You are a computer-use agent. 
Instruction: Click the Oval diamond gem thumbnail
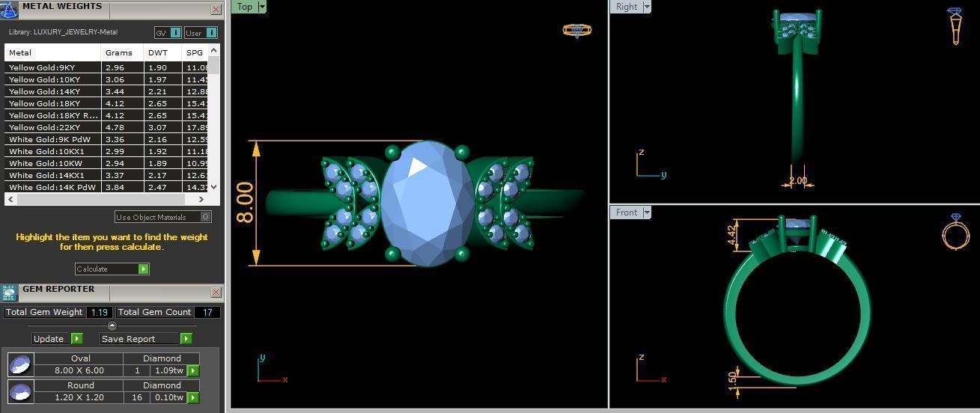point(20,364)
